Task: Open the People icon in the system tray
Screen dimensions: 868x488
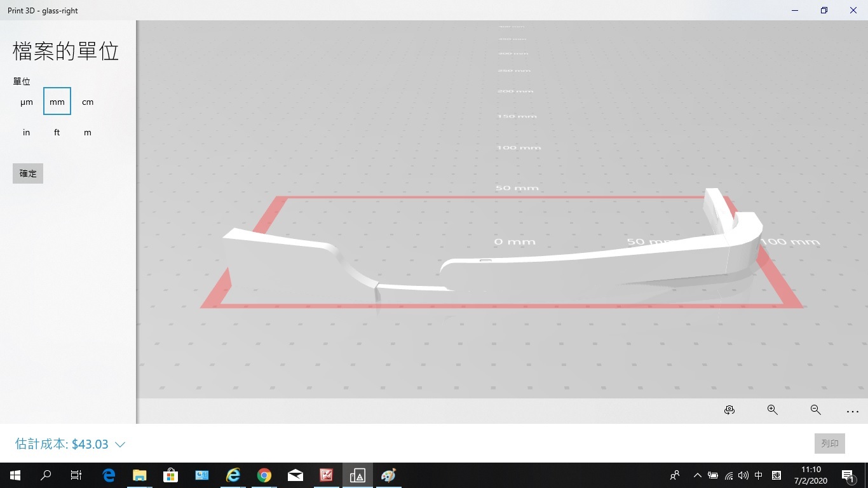Action: point(675,475)
